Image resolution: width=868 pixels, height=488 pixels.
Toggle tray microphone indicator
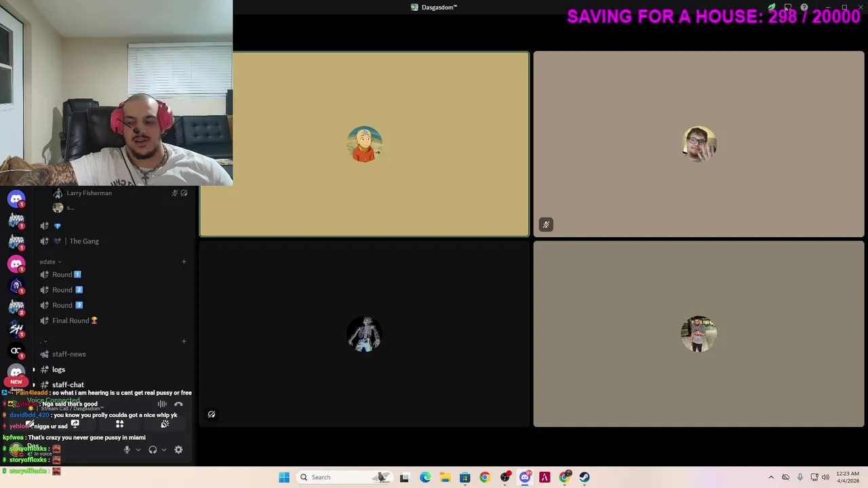click(800, 477)
